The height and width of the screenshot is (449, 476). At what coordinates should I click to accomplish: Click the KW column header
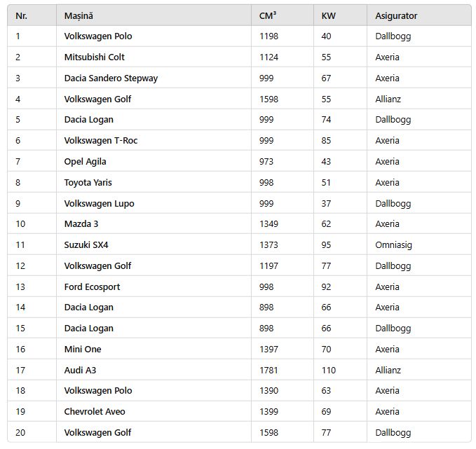click(328, 15)
